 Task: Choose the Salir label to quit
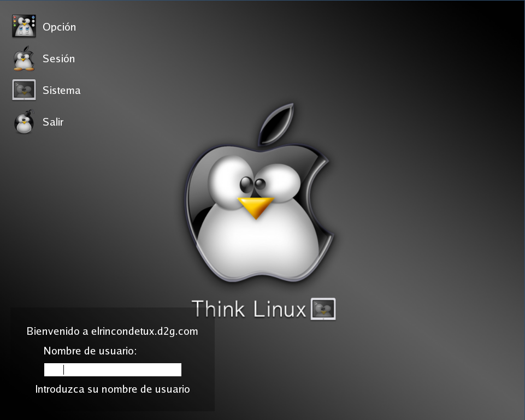coord(53,122)
